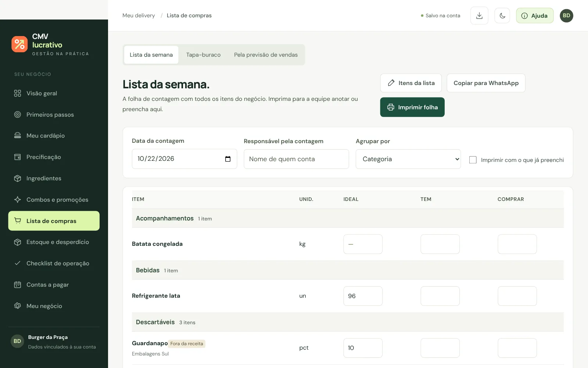
Task: Click the Tem field for Batata congelada
Action: tap(440, 244)
